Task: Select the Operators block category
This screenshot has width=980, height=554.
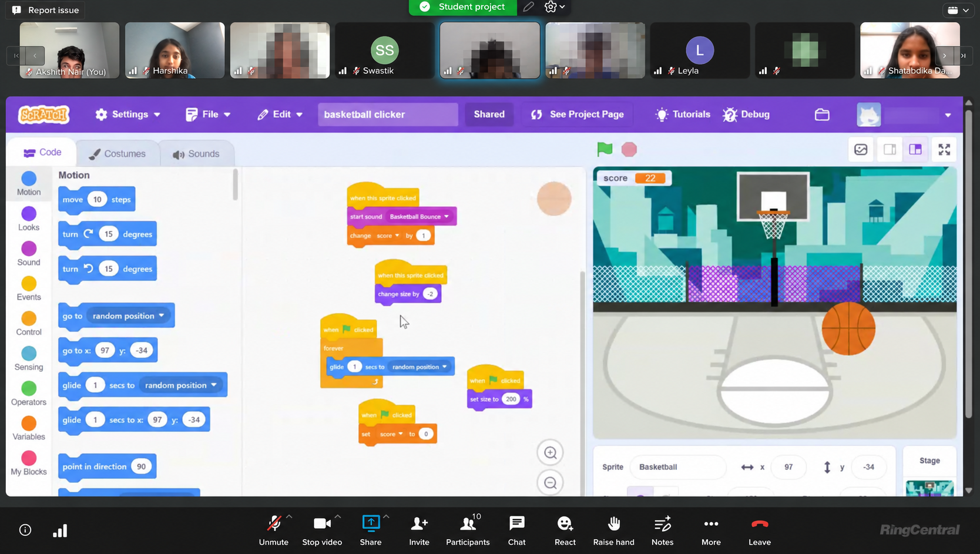Action: (x=29, y=393)
